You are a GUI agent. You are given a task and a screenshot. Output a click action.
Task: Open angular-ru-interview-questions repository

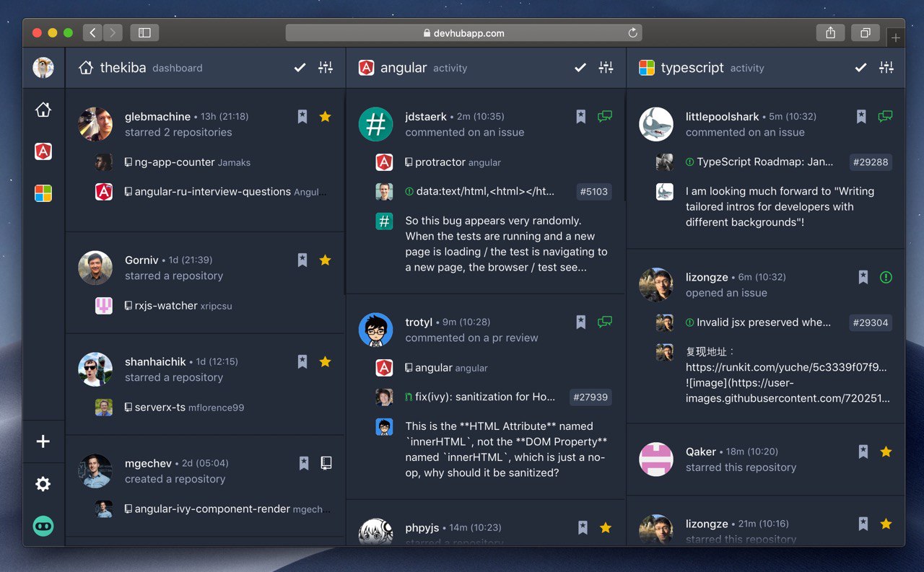[213, 192]
